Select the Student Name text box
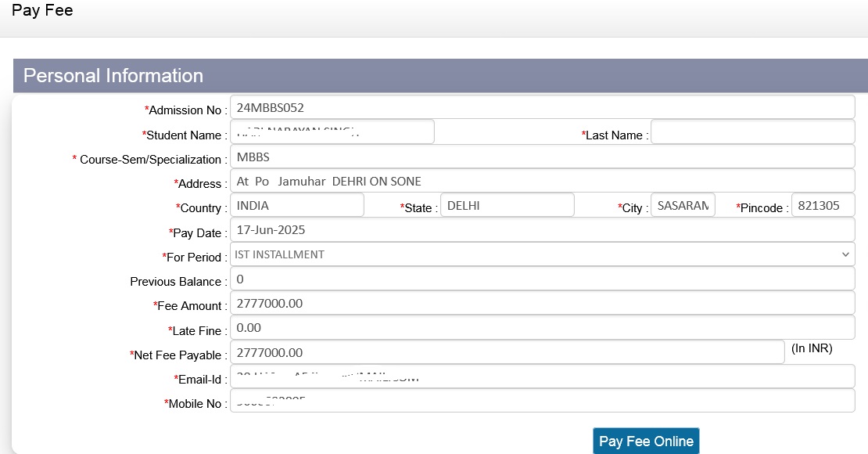This screenshot has width=868, height=454. (x=332, y=132)
